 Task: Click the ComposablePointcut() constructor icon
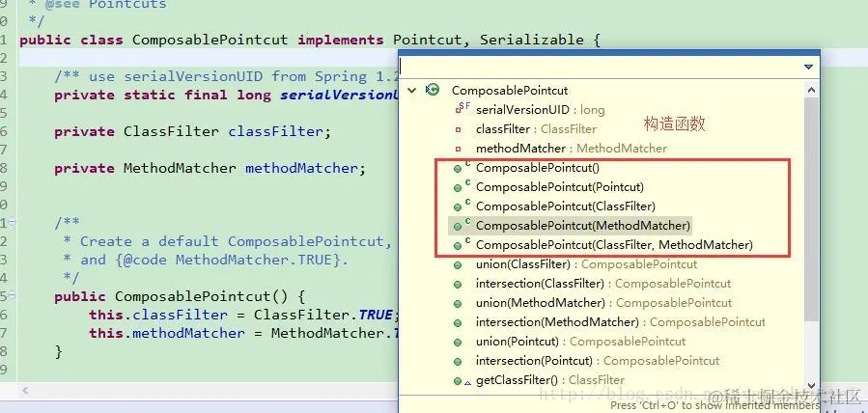pyautogui.click(x=462, y=167)
